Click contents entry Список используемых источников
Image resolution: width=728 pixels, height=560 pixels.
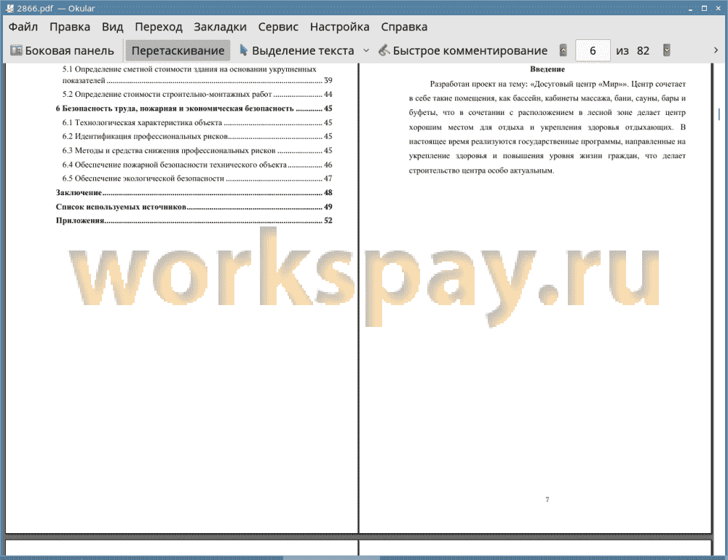click(194, 207)
